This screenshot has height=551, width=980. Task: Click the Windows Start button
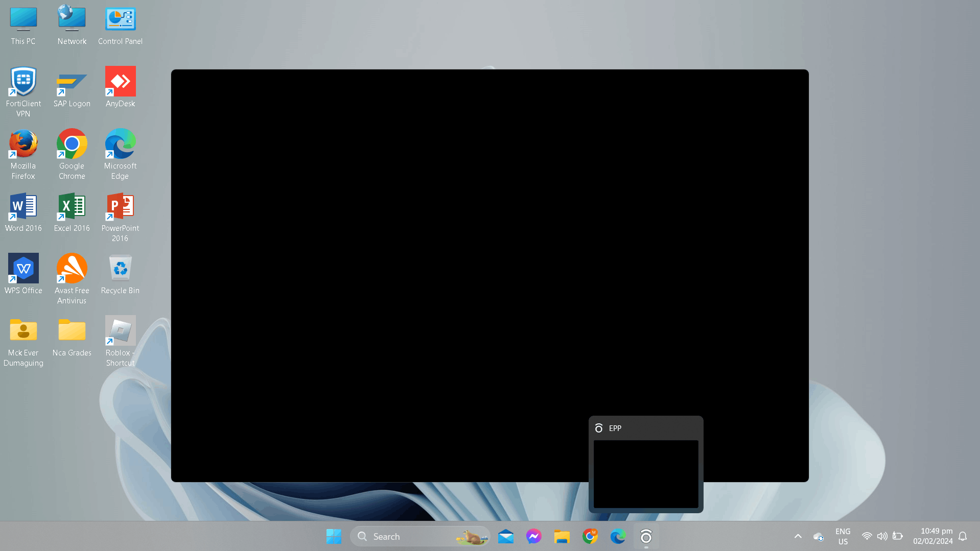[334, 536]
